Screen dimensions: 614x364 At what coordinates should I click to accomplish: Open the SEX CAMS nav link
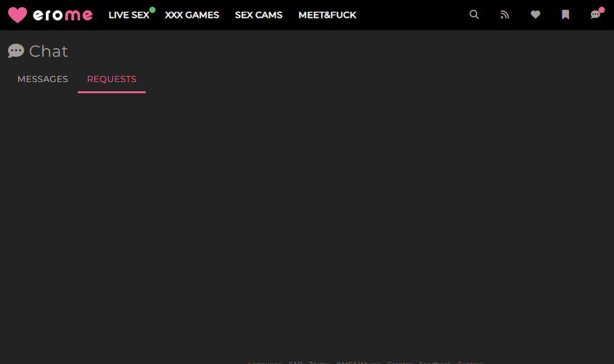click(259, 15)
